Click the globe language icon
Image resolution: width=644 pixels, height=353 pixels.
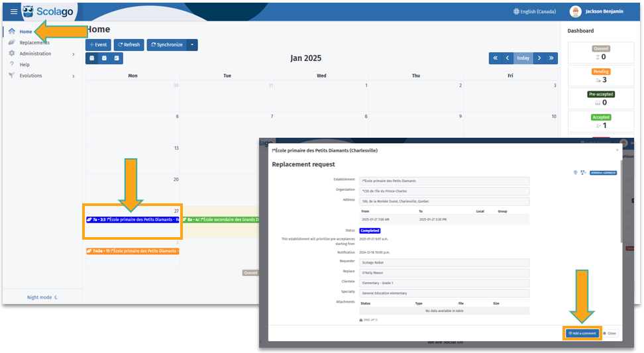click(x=516, y=11)
